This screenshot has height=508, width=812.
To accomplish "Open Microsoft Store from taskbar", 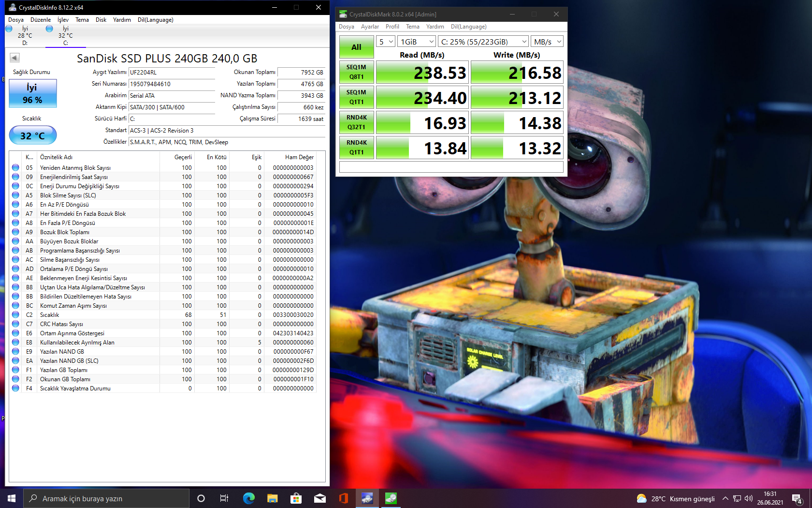I will pyautogui.click(x=296, y=498).
